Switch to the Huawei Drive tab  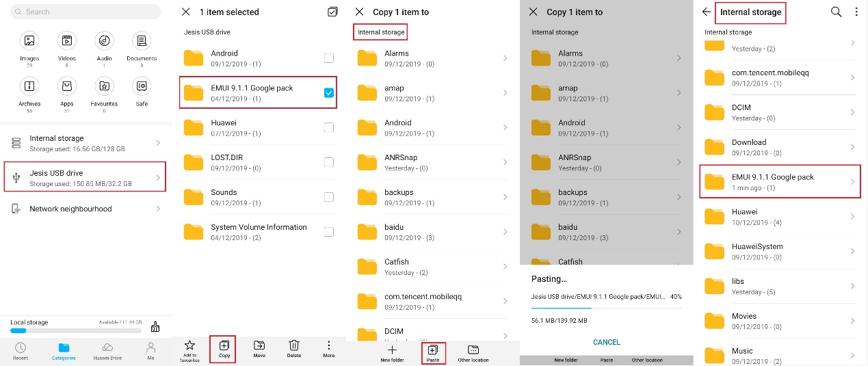point(107,351)
